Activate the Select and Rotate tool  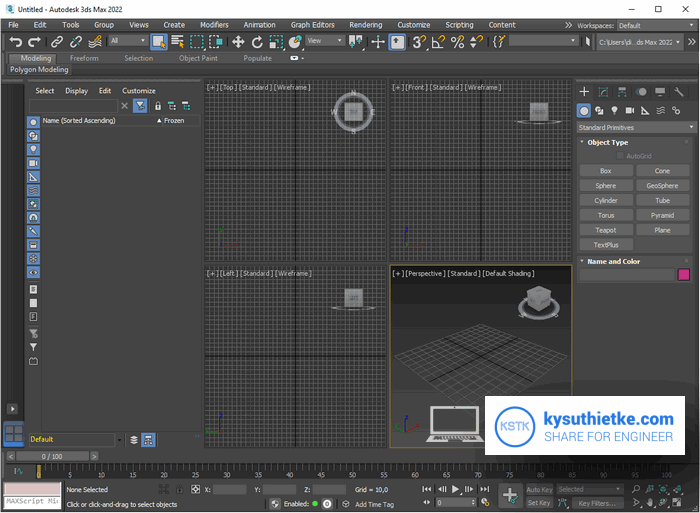point(257,42)
